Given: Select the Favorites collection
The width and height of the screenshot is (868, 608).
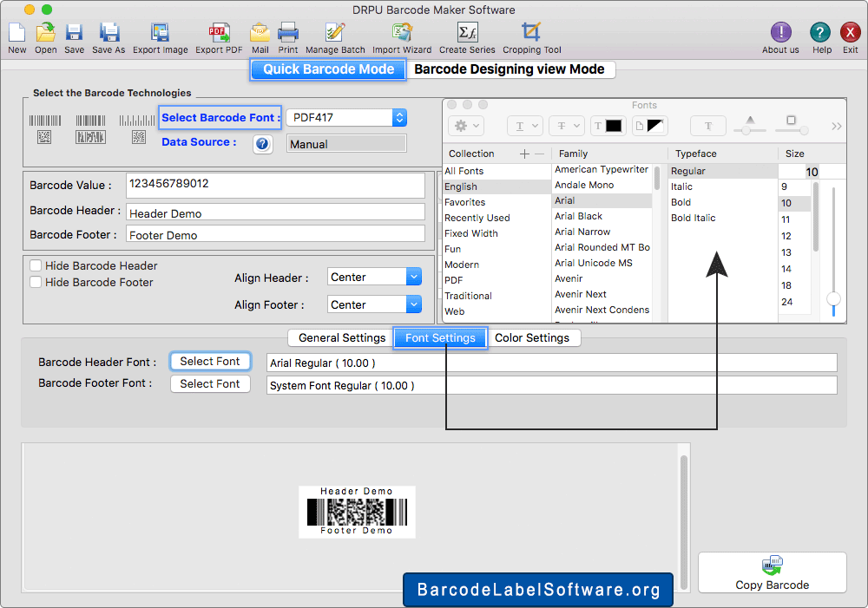Looking at the screenshot, I should pyautogui.click(x=497, y=202).
